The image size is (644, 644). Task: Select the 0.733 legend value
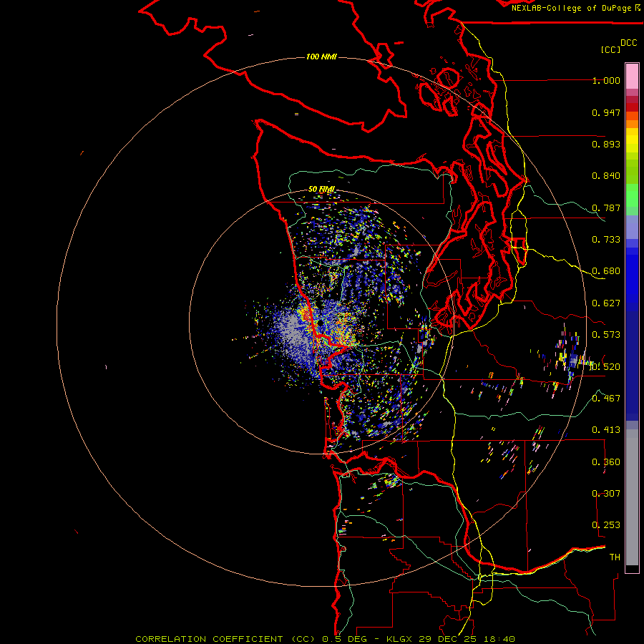[x=606, y=240]
